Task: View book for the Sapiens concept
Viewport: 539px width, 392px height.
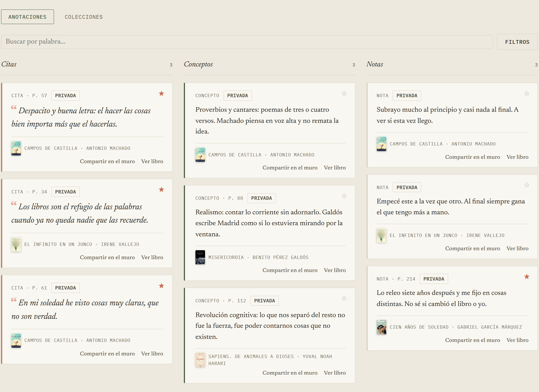Action: pyautogui.click(x=335, y=373)
